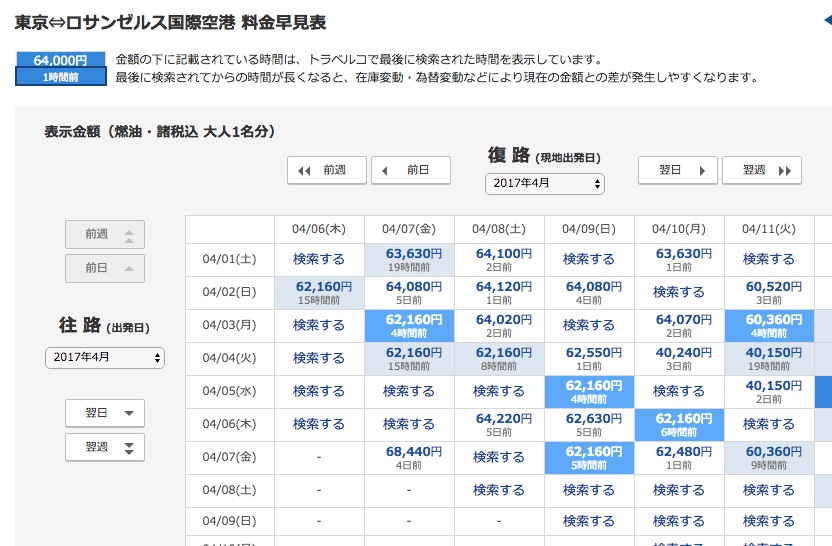Select 64,100円 fare in 04/01 row
The width and height of the screenshot is (832, 546).
[x=499, y=260]
